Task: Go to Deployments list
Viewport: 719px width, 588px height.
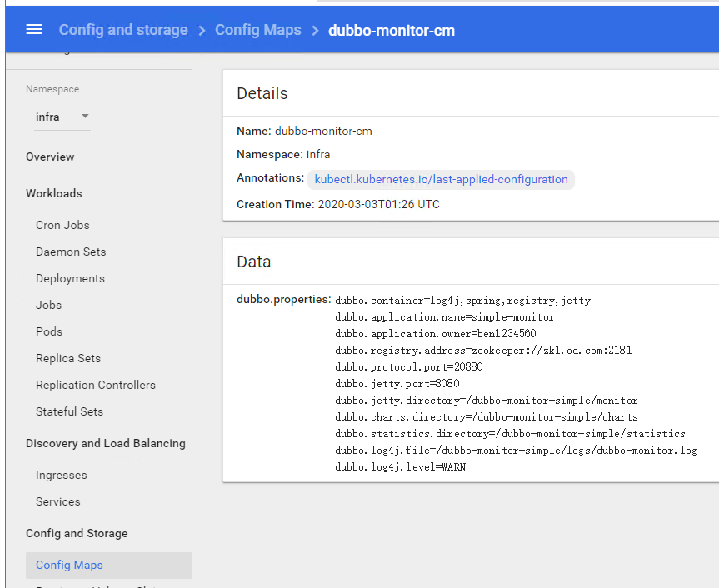Action: [x=70, y=278]
